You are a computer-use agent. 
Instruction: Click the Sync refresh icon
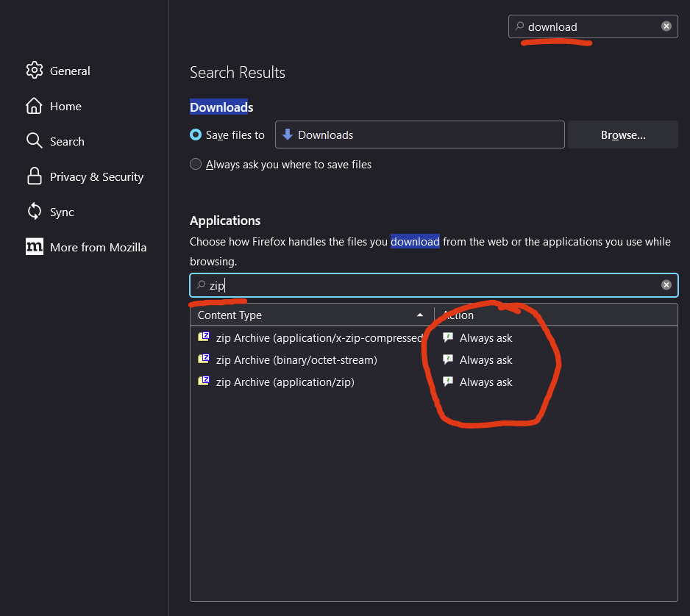click(x=35, y=212)
